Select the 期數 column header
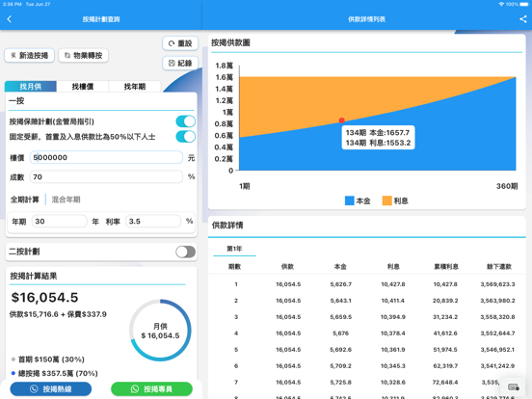Screen dimensions: 532x399 tap(234, 267)
